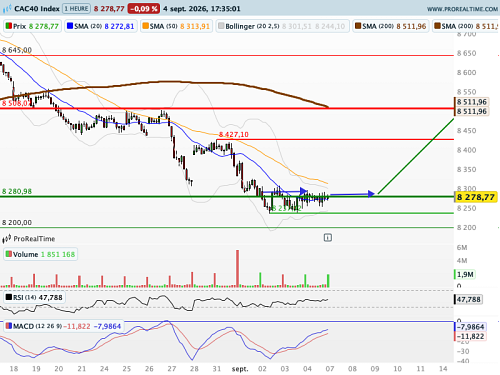The height and width of the screenshot is (375, 500).
Task: Click the 1,9M volume axis tag
Action: tap(465, 274)
